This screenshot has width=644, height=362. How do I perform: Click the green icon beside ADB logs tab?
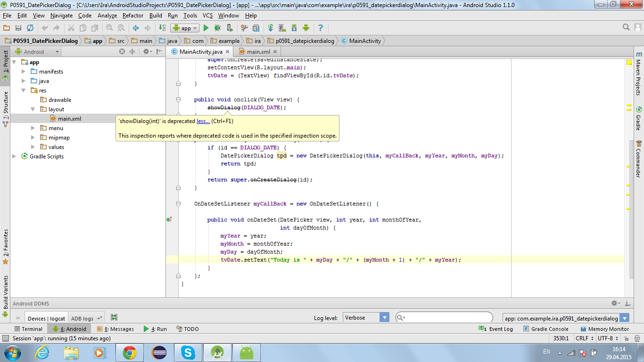(x=114, y=318)
